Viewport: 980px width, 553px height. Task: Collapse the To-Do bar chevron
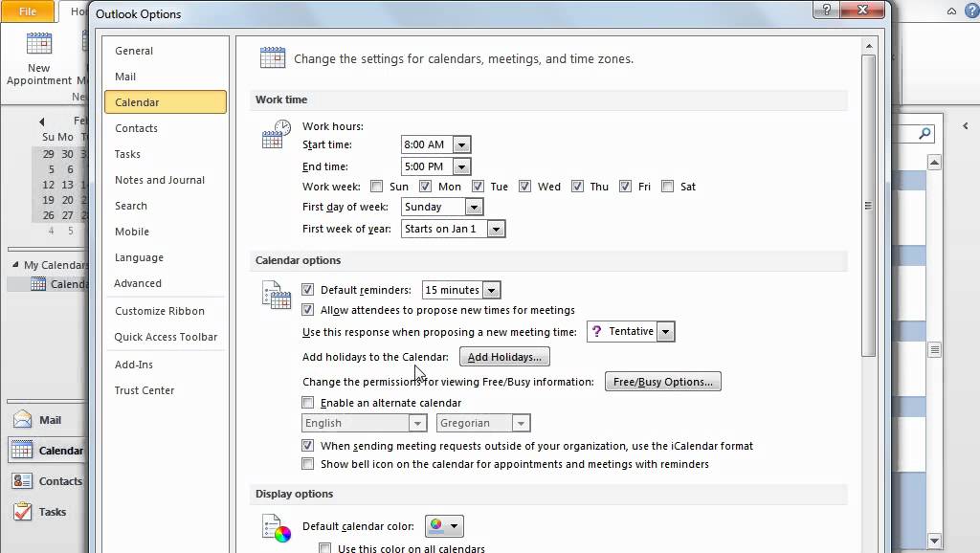tap(966, 125)
